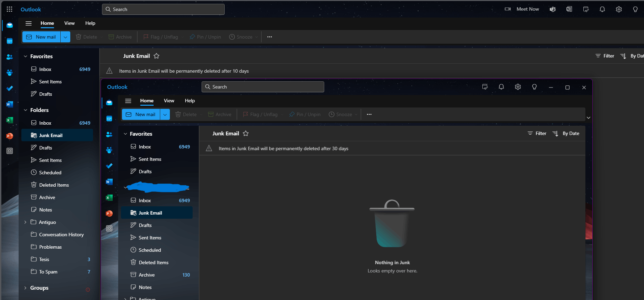Image resolution: width=644 pixels, height=300 pixels.
Task: Open settings gear in front Outlook window
Action: click(518, 87)
